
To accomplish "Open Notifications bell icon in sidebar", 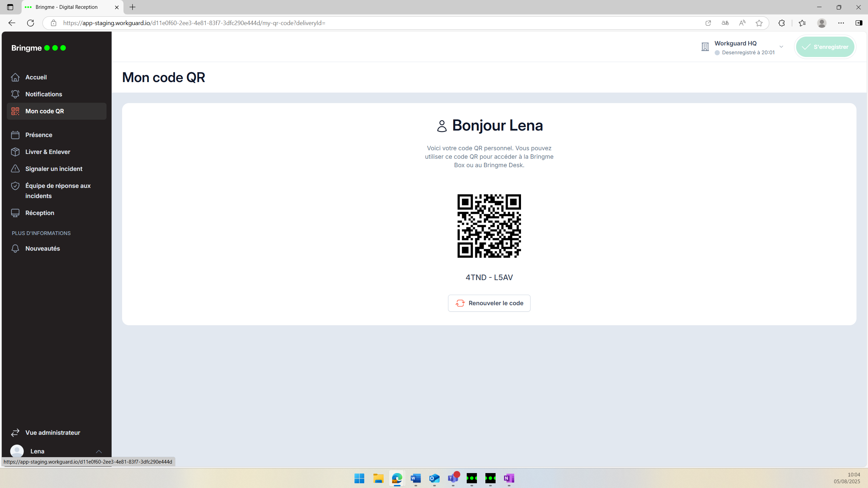I will pos(15,94).
